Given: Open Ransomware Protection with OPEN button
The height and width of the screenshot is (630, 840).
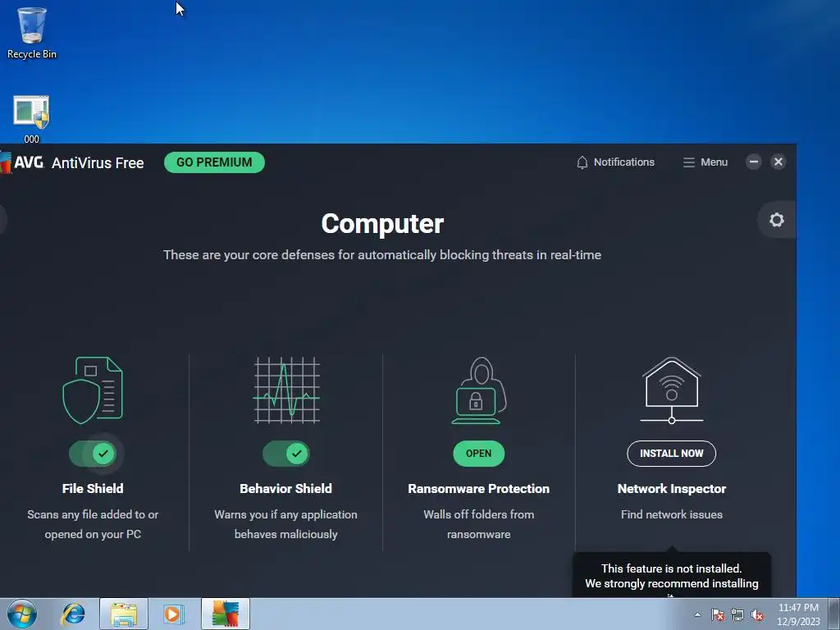Looking at the screenshot, I should (478, 453).
